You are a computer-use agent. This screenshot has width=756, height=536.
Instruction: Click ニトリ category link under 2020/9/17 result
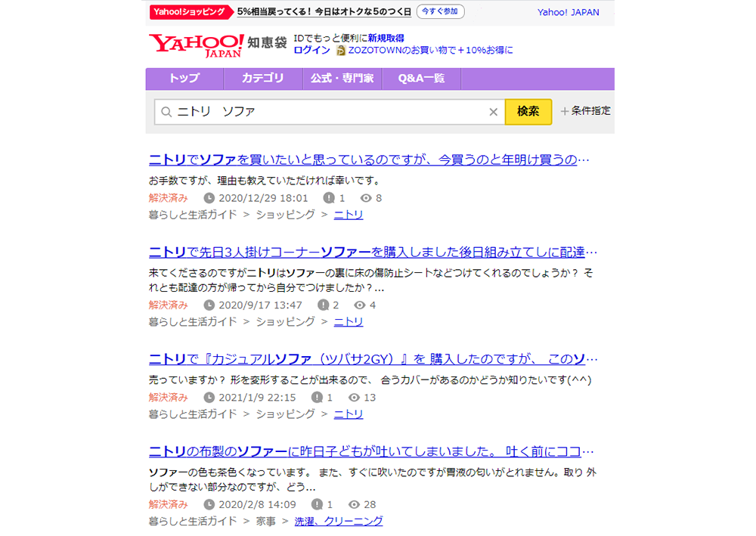coord(348,322)
